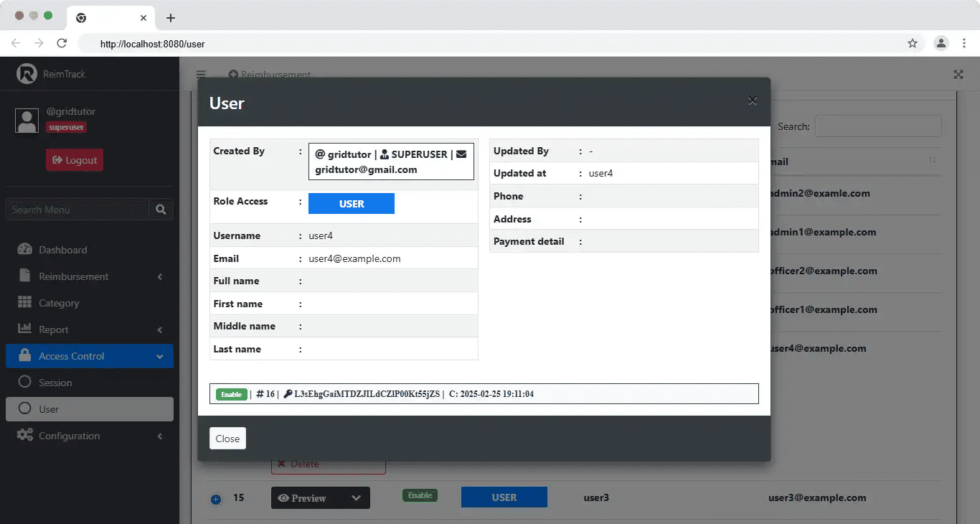Close User modal with X icon
The height and width of the screenshot is (524, 980).
752,101
